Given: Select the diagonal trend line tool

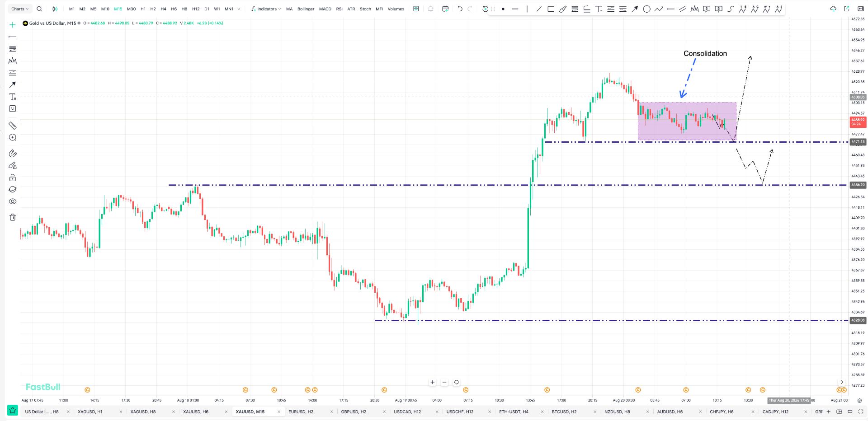Looking at the screenshot, I should [539, 9].
